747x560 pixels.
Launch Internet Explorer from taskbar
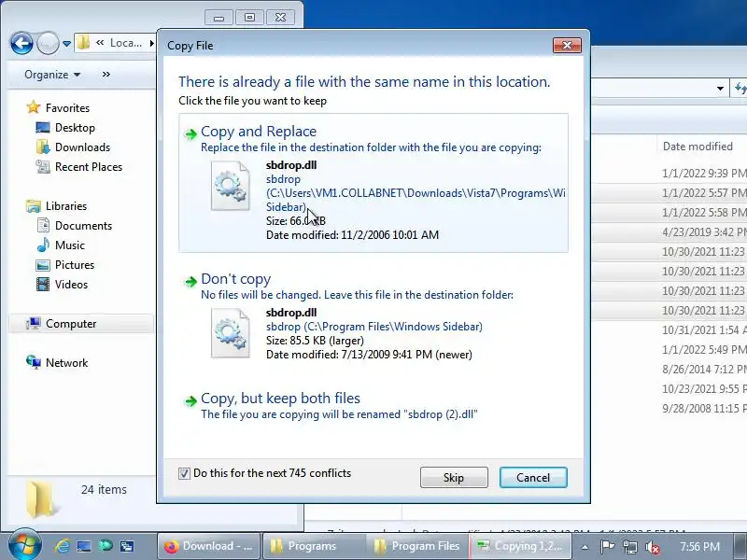[63, 546]
